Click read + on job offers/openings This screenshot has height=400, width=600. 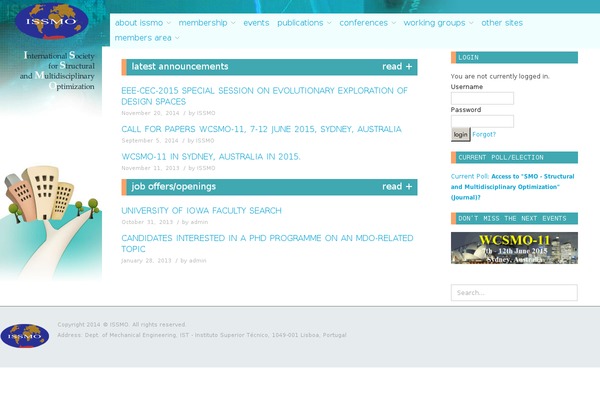tap(397, 187)
